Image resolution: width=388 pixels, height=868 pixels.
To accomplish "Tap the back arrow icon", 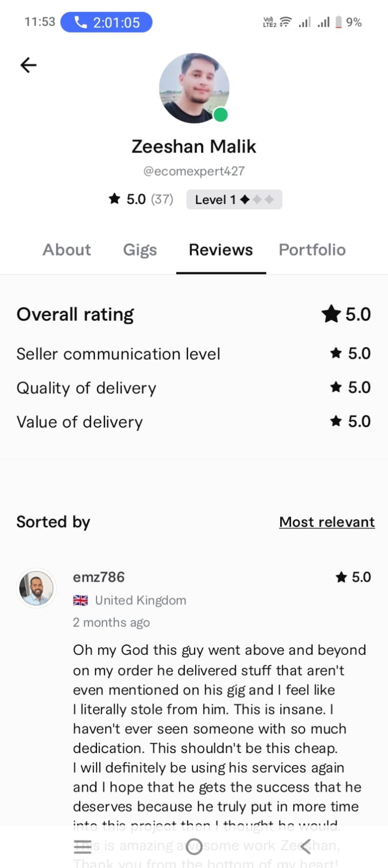I will point(28,65).
